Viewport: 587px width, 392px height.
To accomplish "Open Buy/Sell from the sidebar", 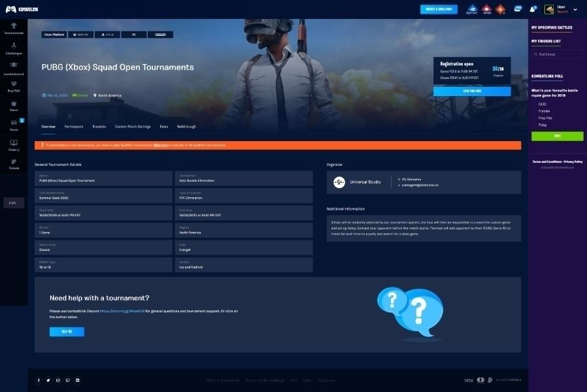I will tap(14, 87).
